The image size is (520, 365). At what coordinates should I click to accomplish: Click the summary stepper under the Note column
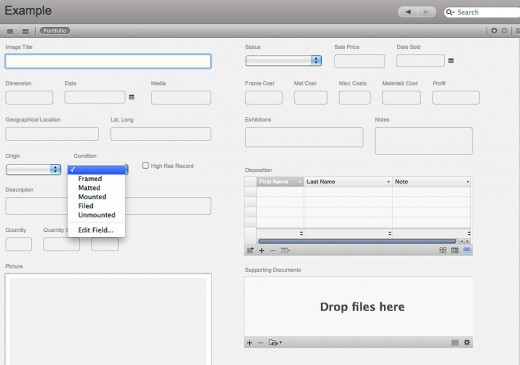469,233
